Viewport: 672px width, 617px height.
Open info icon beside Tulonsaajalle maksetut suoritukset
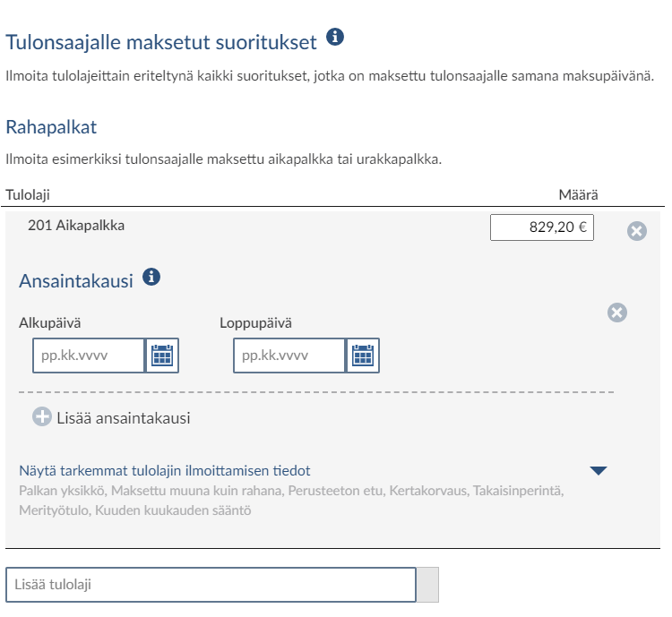pyautogui.click(x=335, y=37)
